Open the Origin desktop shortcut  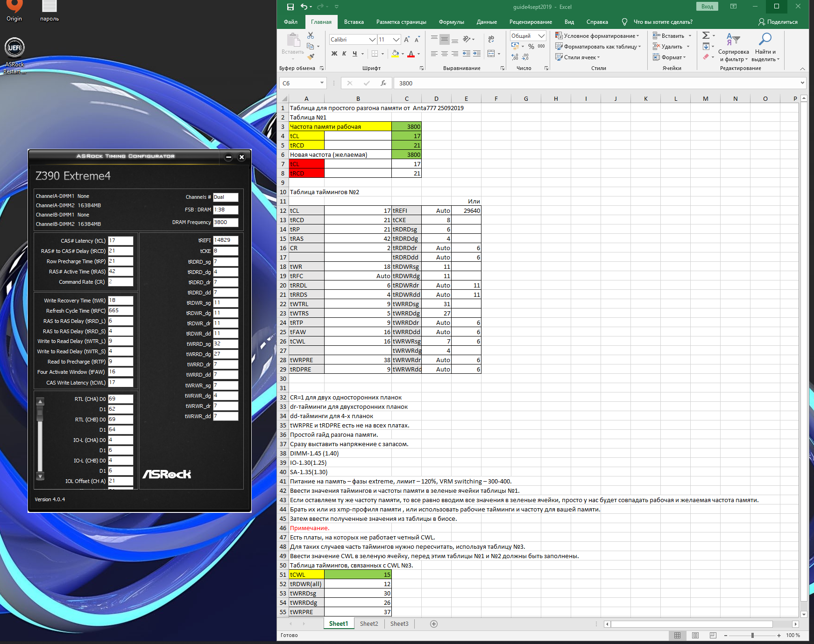coord(14,11)
